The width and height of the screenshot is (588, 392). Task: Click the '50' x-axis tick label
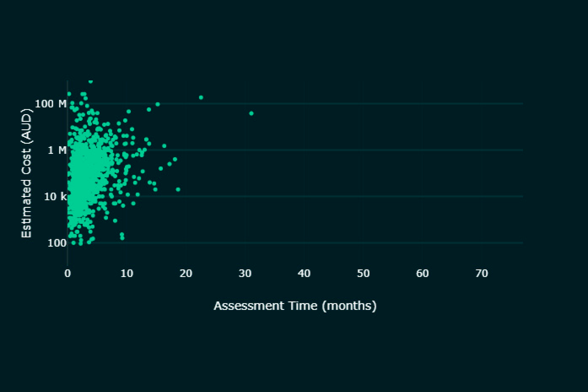[x=363, y=273]
